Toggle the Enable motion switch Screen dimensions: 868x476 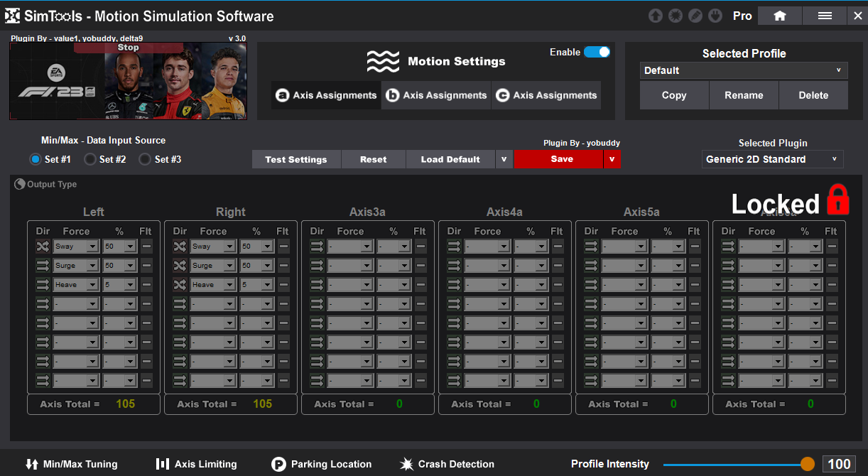pyautogui.click(x=597, y=52)
